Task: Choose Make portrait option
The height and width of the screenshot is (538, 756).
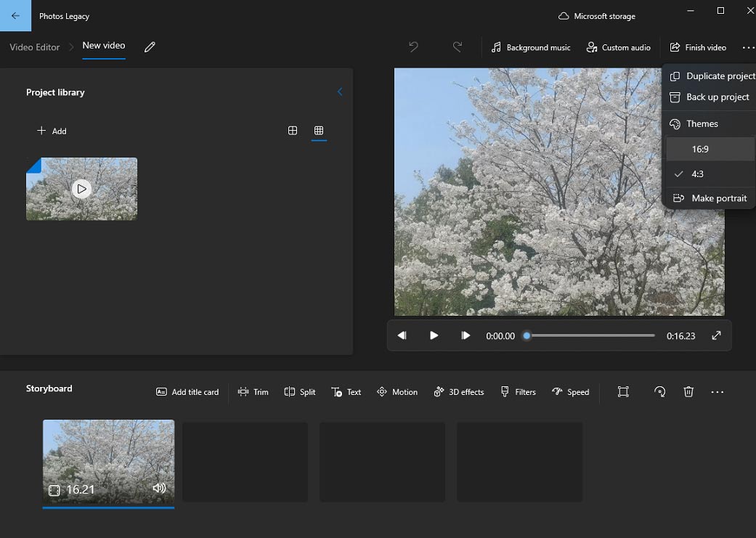Action: coord(710,198)
